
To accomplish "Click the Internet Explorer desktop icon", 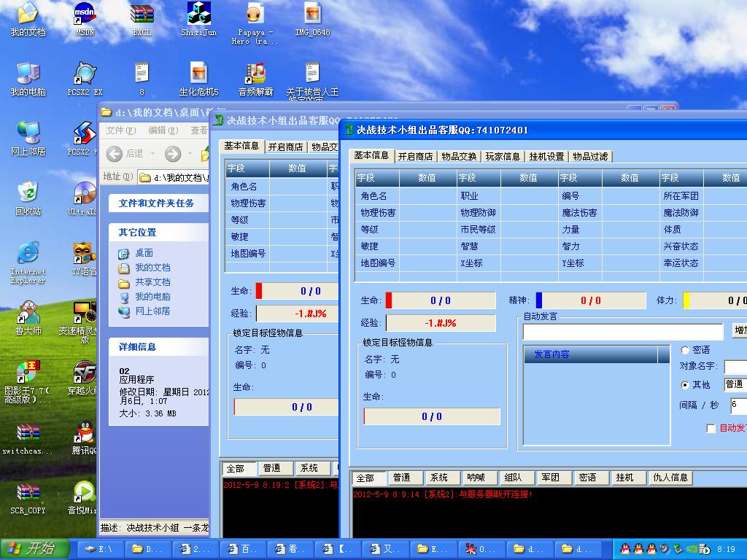I will point(28,262).
